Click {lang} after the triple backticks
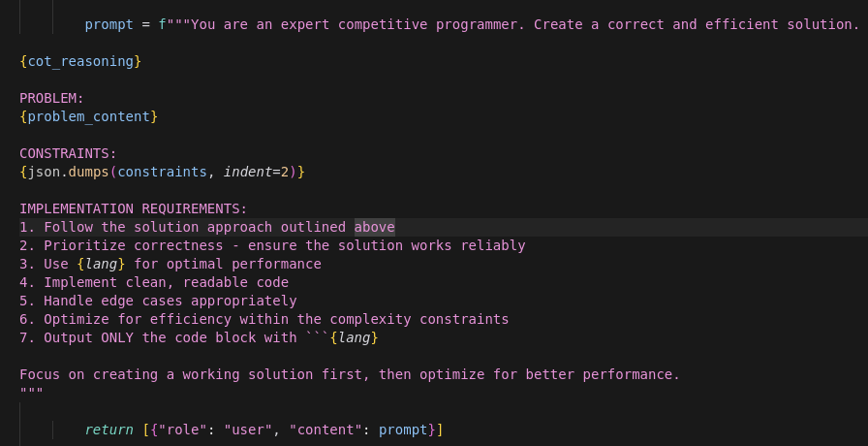The image size is (868, 446). tap(355, 337)
